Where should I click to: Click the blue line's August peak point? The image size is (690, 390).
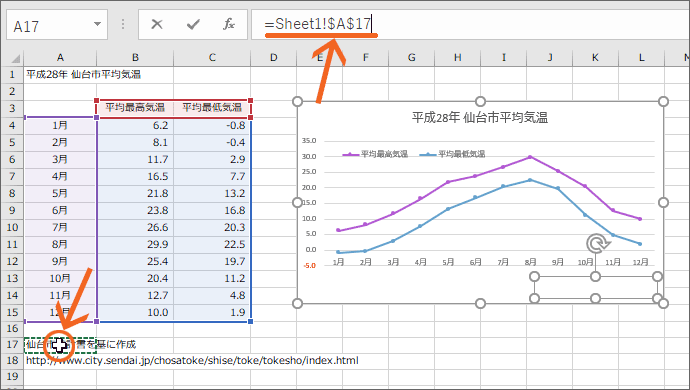pos(530,180)
